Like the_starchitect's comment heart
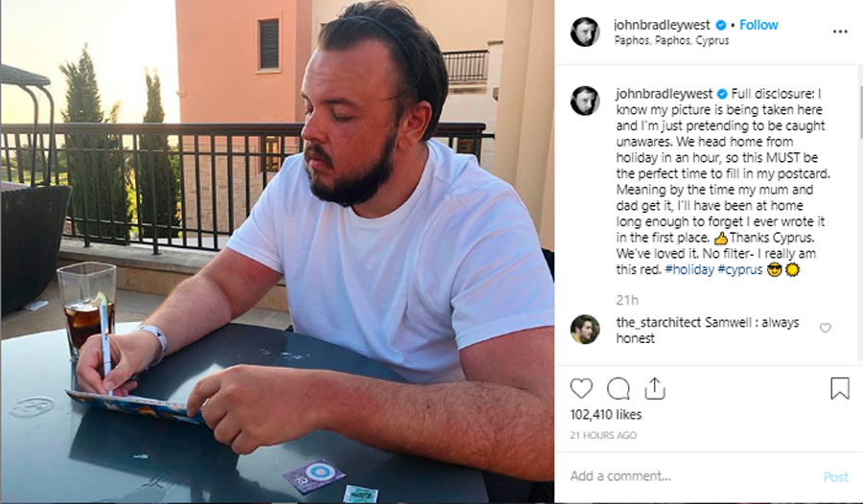Screen dimensions: 863x504 825,328
